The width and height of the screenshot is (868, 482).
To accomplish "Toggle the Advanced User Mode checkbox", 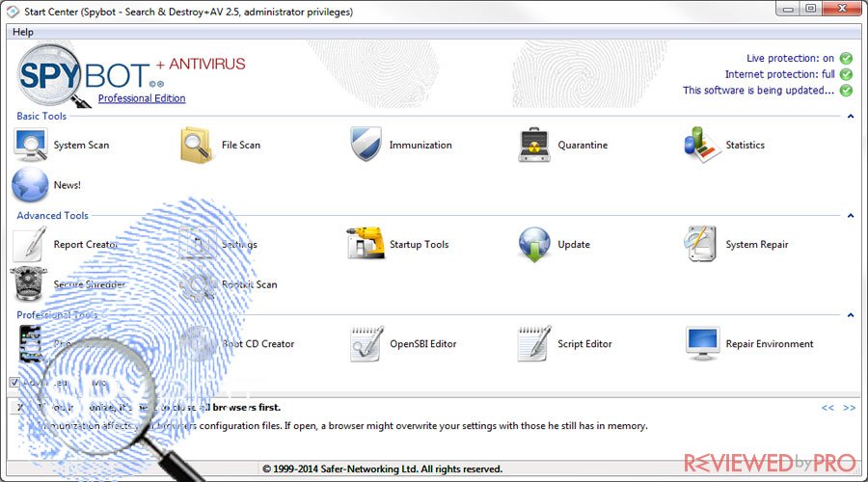I will [14, 383].
